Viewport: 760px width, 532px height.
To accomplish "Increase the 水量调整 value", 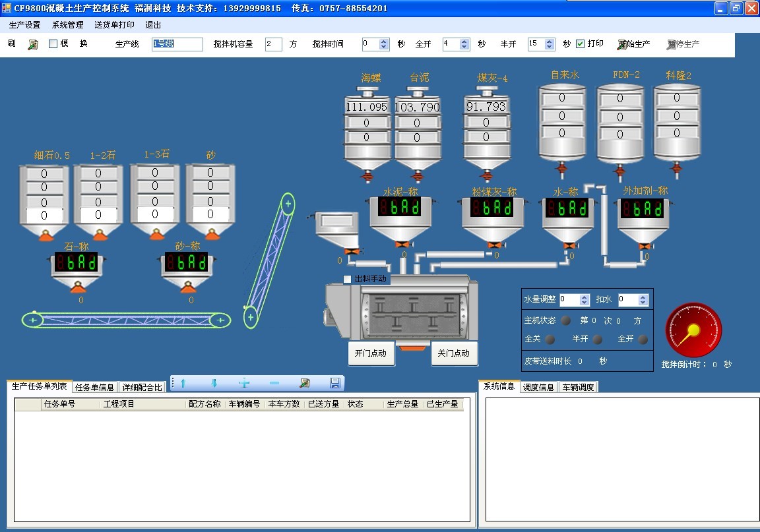I will [584, 297].
